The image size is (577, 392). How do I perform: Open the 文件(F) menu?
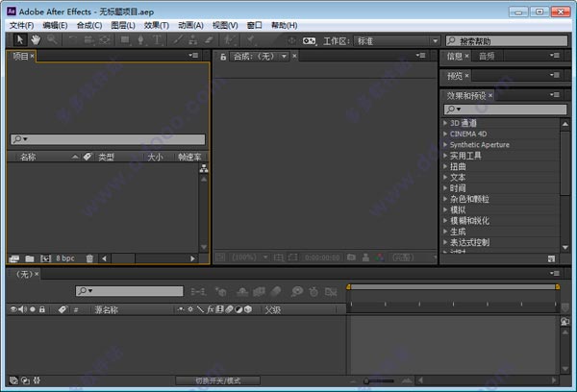tap(21, 25)
